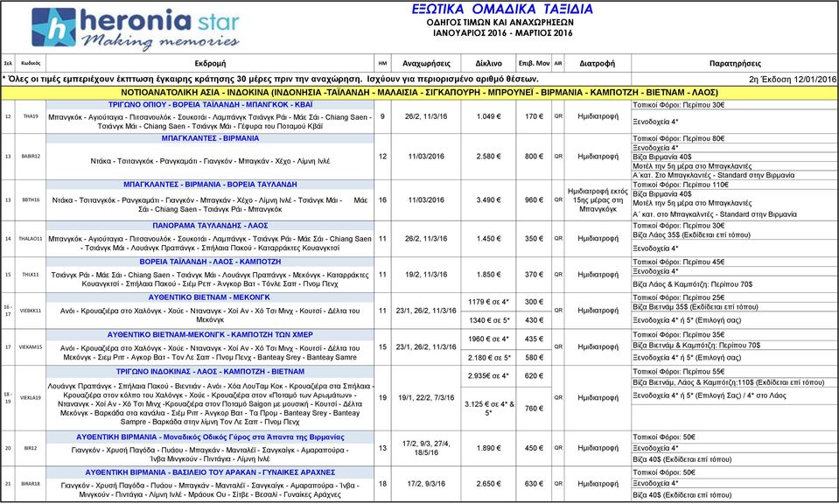Select tour code VIEKLA19
Screen dimensions: 839x504
[31, 397]
